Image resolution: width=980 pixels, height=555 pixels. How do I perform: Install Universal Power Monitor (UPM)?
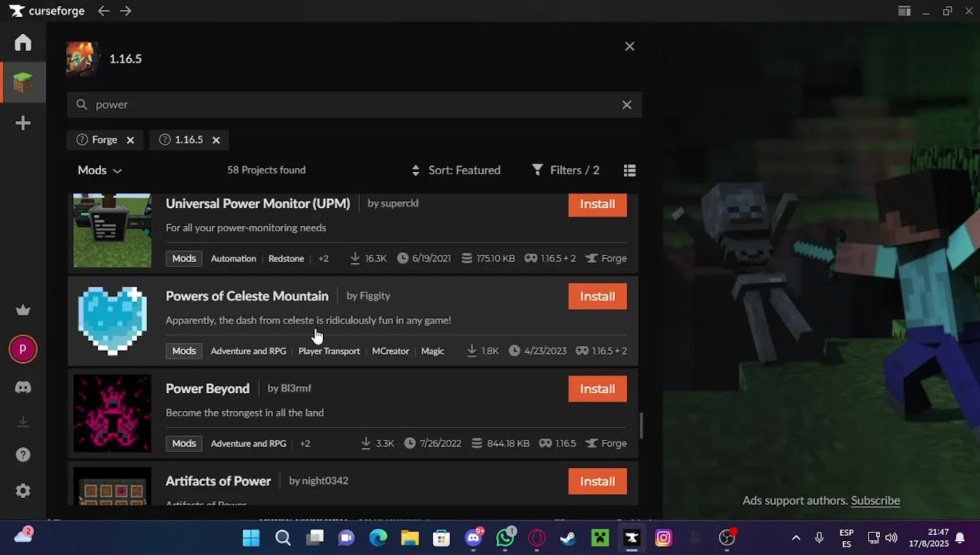tap(597, 204)
